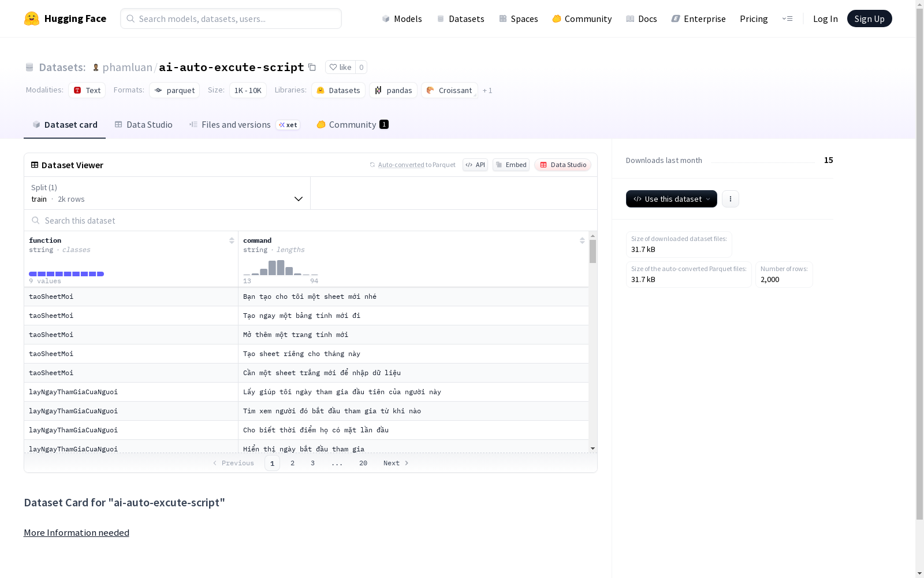The image size is (924, 578).
Task: Select cell 'Tạo ngay một bảng tính mới đi'
Action: pos(413,316)
